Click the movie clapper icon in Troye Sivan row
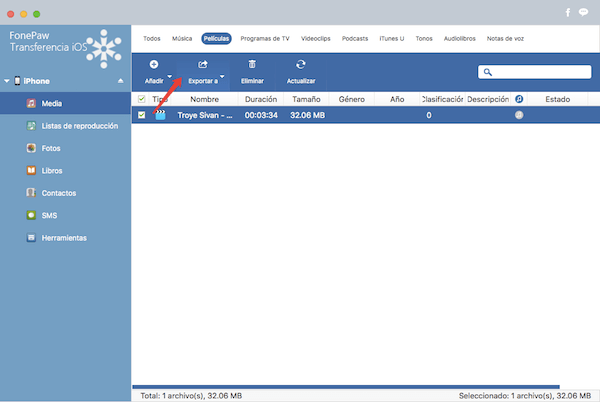 pos(160,115)
